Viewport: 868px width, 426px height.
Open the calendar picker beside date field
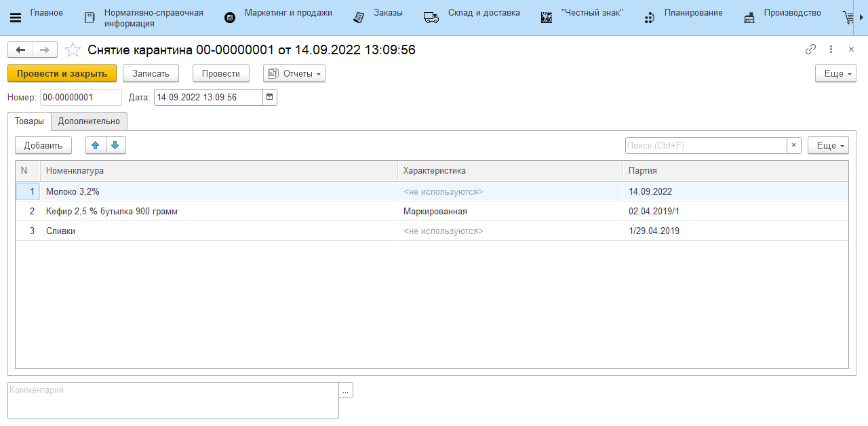[x=270, y=98]
